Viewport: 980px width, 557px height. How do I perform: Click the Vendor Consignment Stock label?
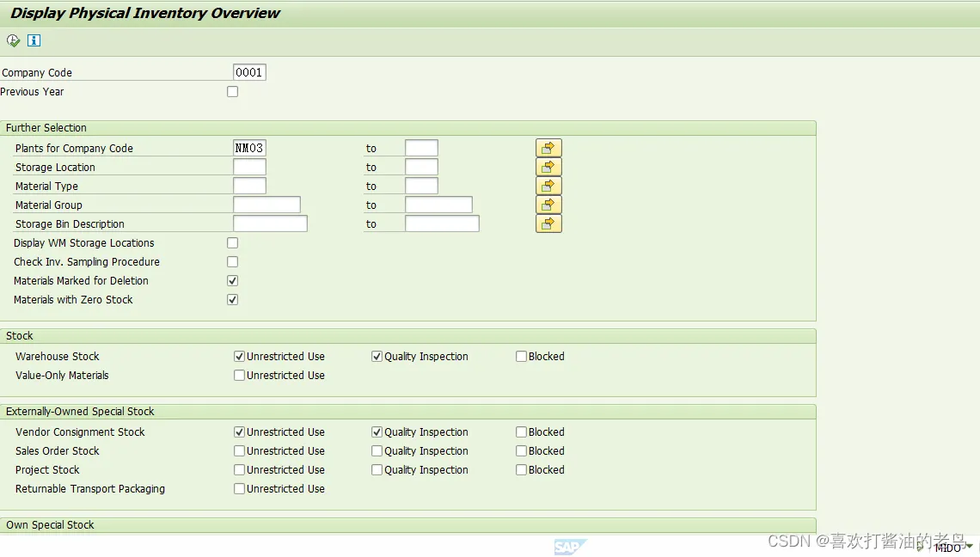coord(80,432)
